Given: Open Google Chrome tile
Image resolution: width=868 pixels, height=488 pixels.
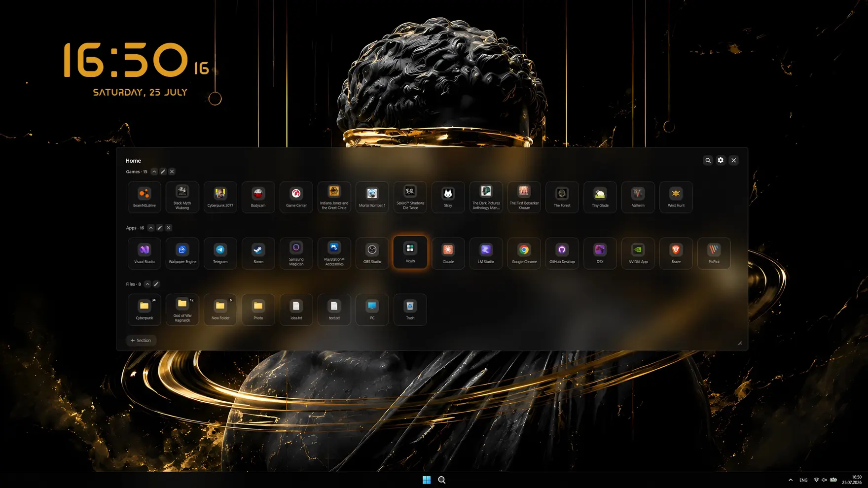Looking at the screenshot, I should pyautogui.click(x=524, y=253).
